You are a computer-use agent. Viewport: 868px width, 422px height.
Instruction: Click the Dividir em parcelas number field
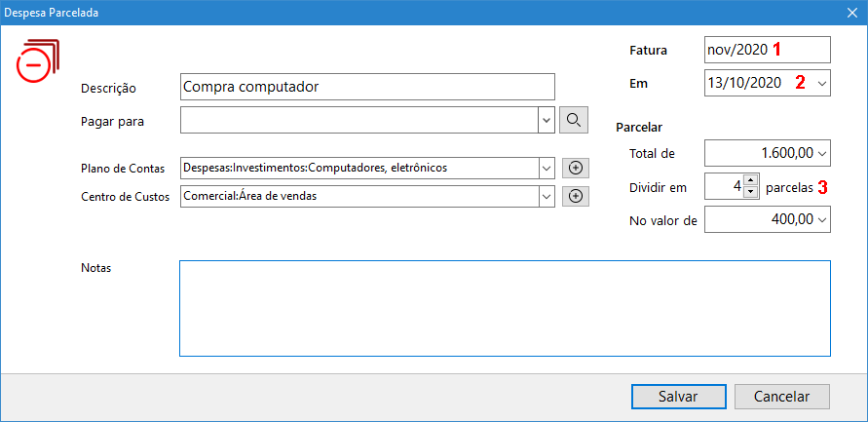[723, 187]
